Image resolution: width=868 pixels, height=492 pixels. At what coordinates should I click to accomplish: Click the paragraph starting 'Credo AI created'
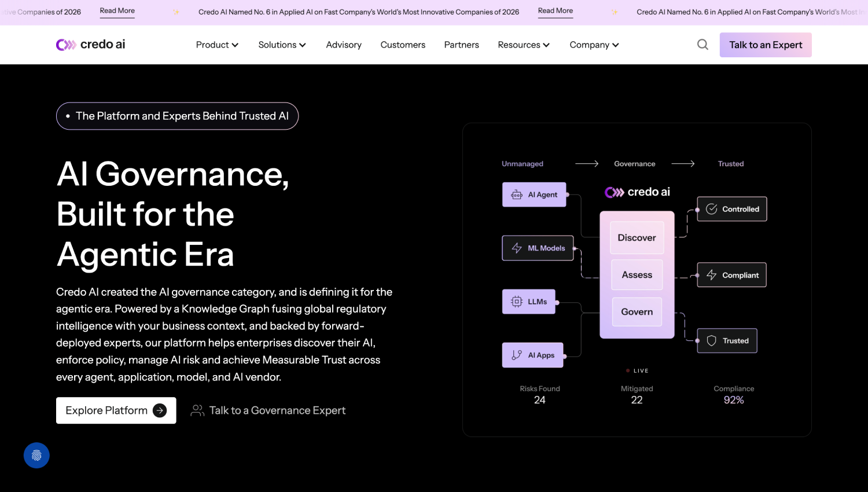(224, 335)
